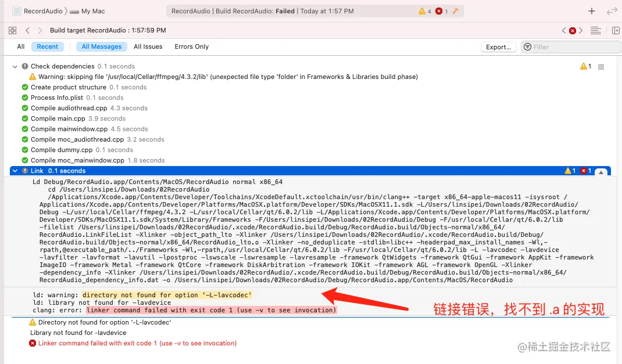This screenshot has width=622, height=364.
Task: Select the Compile mainwindow.cpp step
Action: (85, 129)
